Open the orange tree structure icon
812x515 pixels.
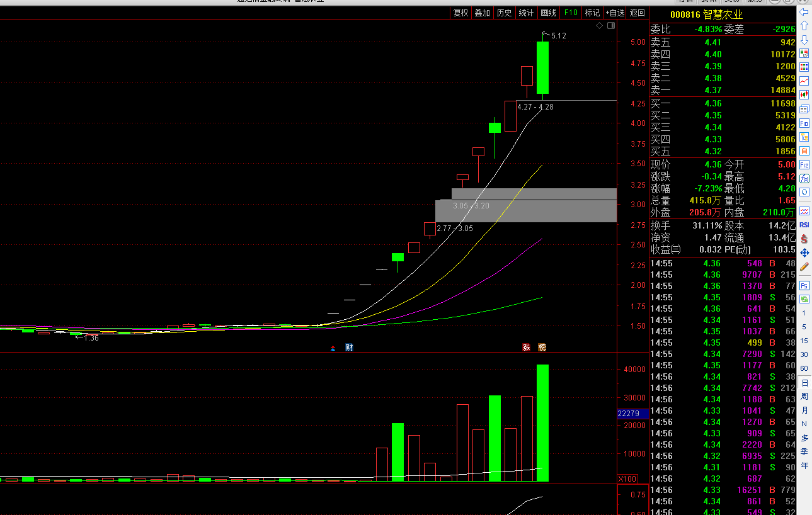[x=804, y=137]
